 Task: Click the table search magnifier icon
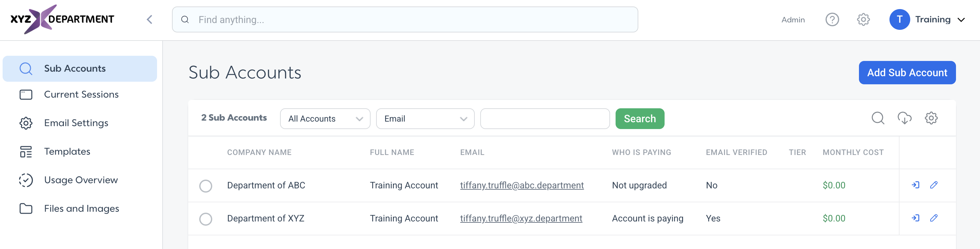pyautogui.click(x=878, y=118)
